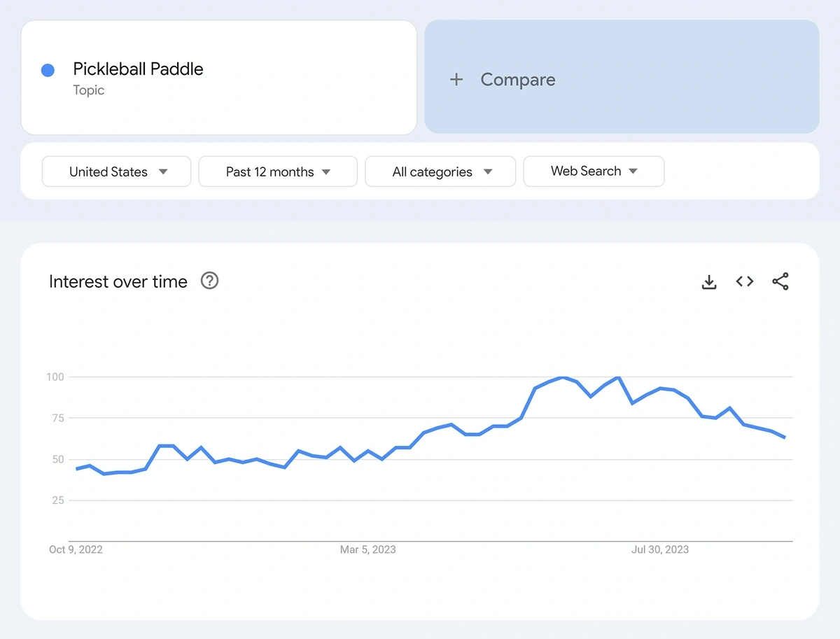This screenshot has height=639, width=840.
Task: Open the Web Search type dropdown
Action: 594,171
